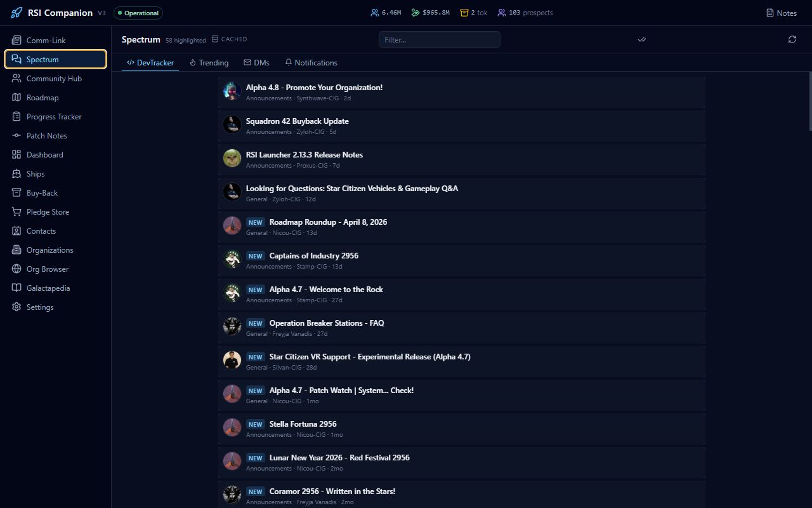
Task: Click avatar on Alpha 4.8 Promote post
Action: coord(232,91)
